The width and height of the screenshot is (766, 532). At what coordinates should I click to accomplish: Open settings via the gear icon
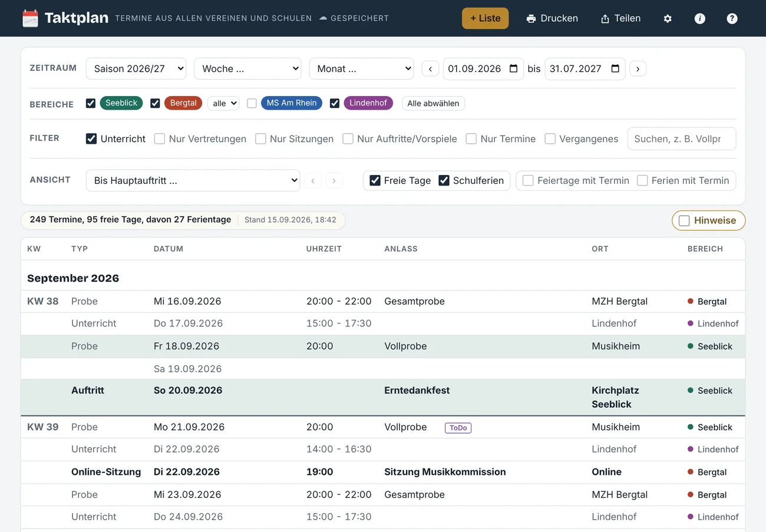[x=668, y=18]
